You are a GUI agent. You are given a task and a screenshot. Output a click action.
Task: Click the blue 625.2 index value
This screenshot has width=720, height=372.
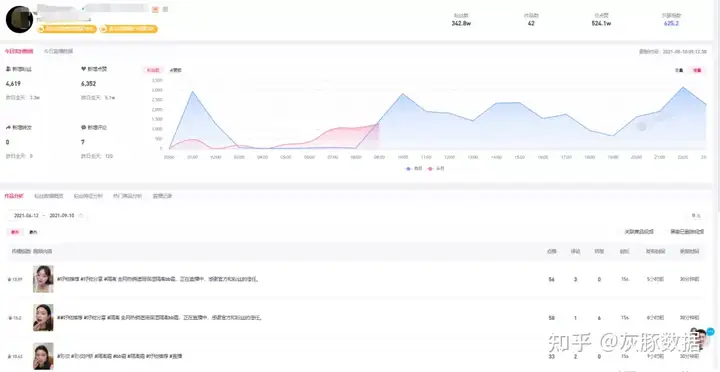671,23
